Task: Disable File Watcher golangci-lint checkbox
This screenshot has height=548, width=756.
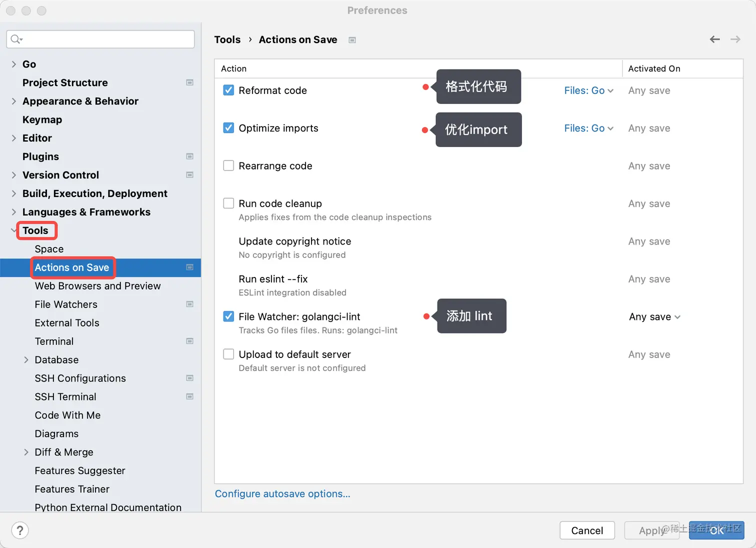Action: [228, 316]
